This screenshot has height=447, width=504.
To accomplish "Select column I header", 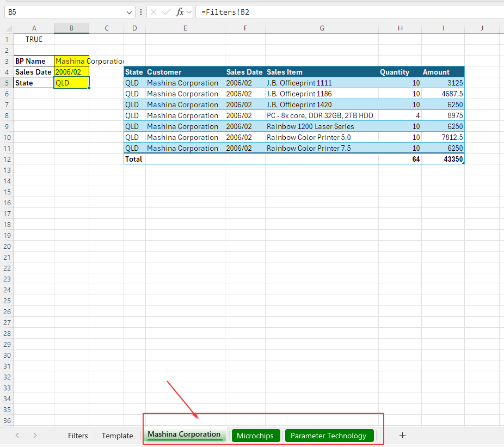I will click(443, 28).
